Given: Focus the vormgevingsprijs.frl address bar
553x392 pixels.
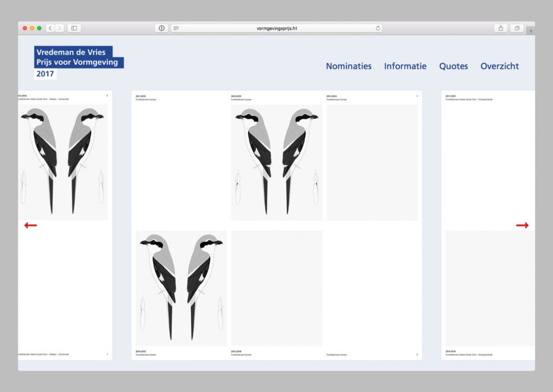Looking at the screenshot, I should click(277, 28).
